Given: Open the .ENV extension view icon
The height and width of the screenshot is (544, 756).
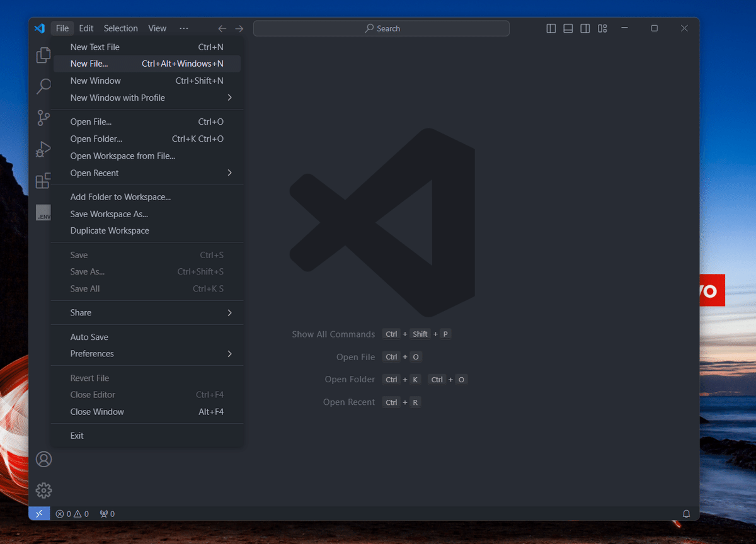Looking at the screenshot, I should [x=43, y=212].
